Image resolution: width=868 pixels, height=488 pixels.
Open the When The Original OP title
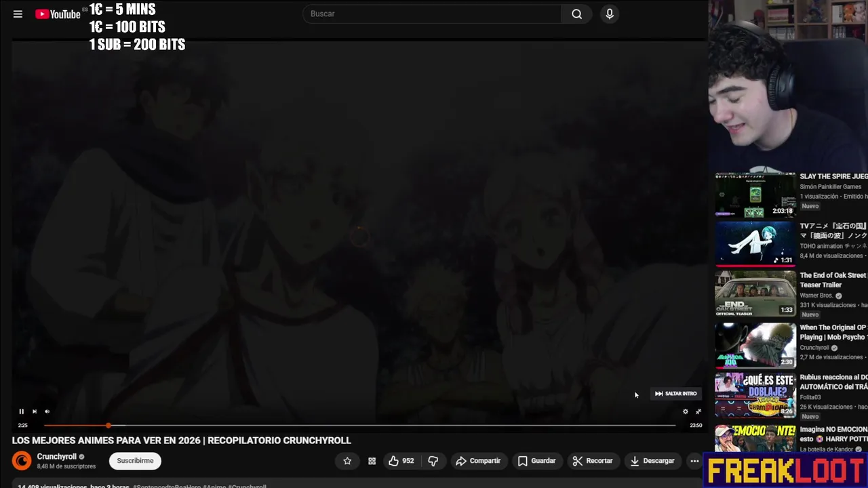833,332
